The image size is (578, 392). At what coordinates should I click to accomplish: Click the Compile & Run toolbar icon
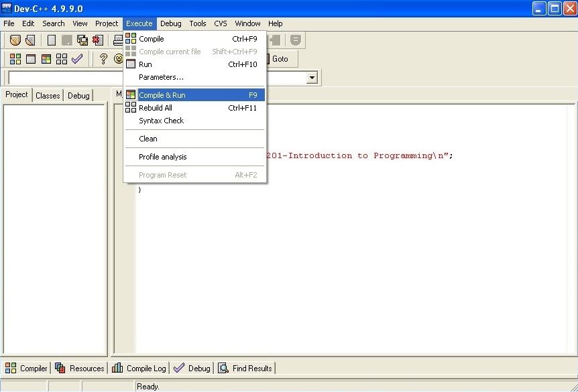click(x=46, y=59)
